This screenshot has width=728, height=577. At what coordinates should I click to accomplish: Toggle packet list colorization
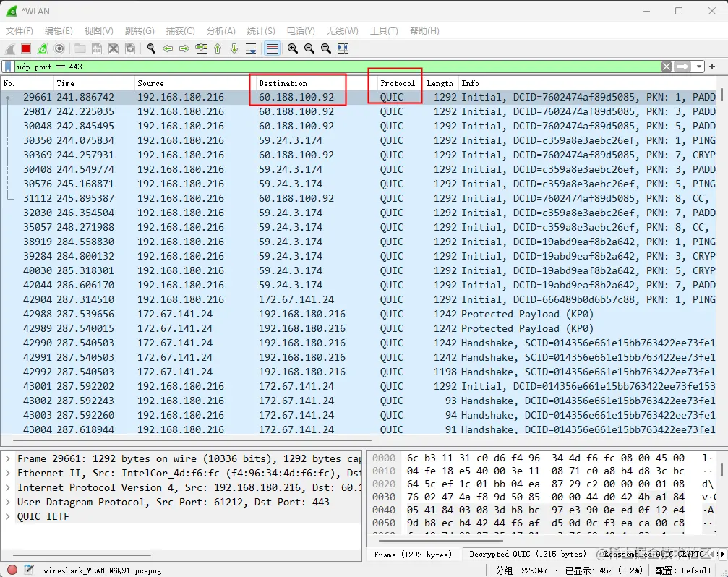click(x=273, y=48)
